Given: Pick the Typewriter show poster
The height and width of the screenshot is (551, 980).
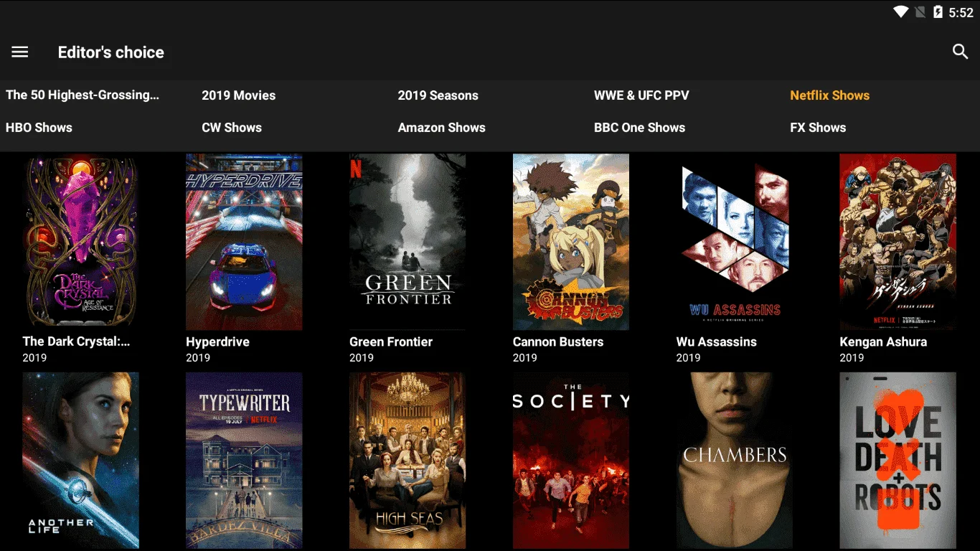Looking at the screenshot, I should 244,461.
